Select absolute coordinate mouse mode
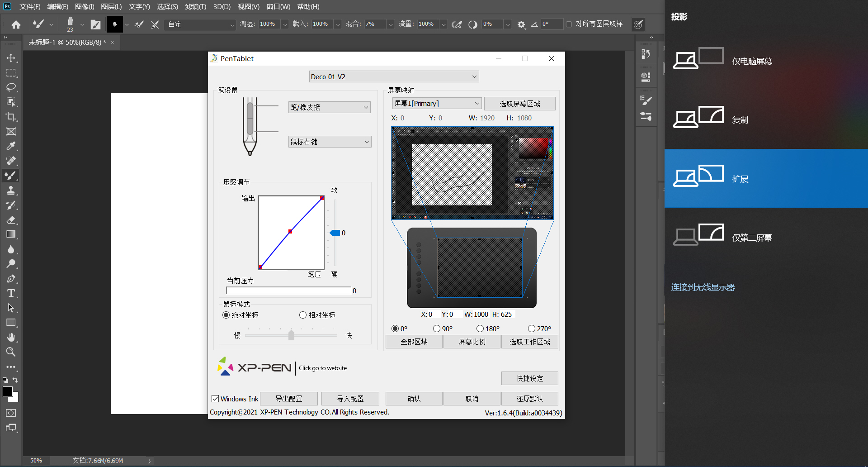The width and height of the screenshot is (868, 467). [226, 315]
